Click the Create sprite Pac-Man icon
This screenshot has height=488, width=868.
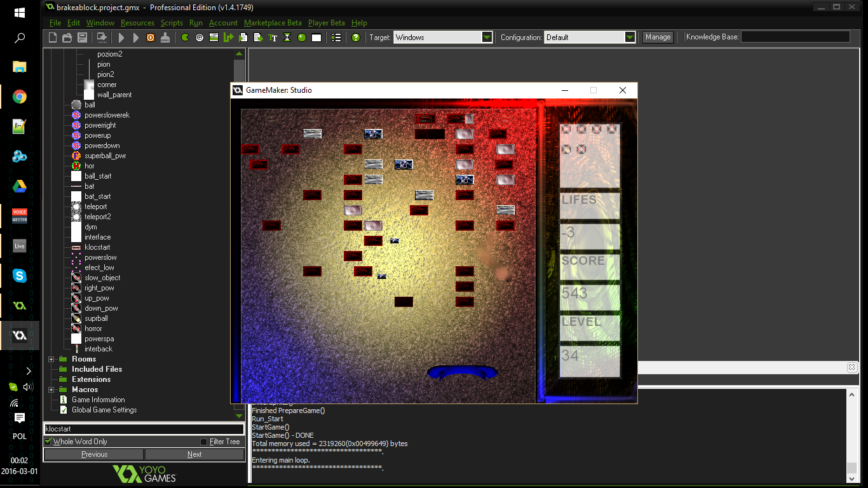[x=185, y=37]
